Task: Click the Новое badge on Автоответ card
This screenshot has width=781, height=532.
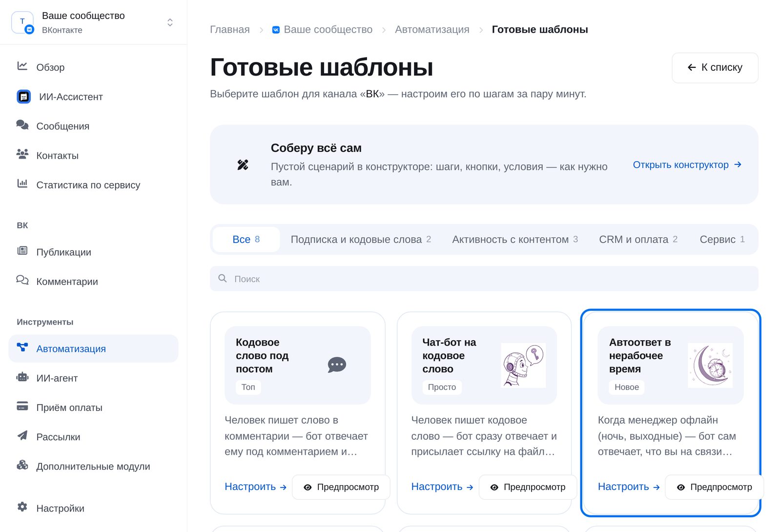Action: [627, 387]
